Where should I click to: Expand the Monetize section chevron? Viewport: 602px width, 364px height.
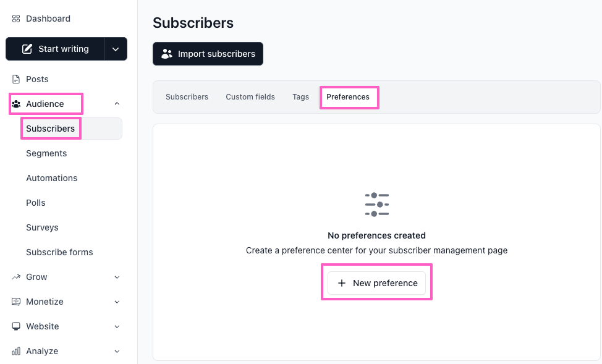(117, 302)
